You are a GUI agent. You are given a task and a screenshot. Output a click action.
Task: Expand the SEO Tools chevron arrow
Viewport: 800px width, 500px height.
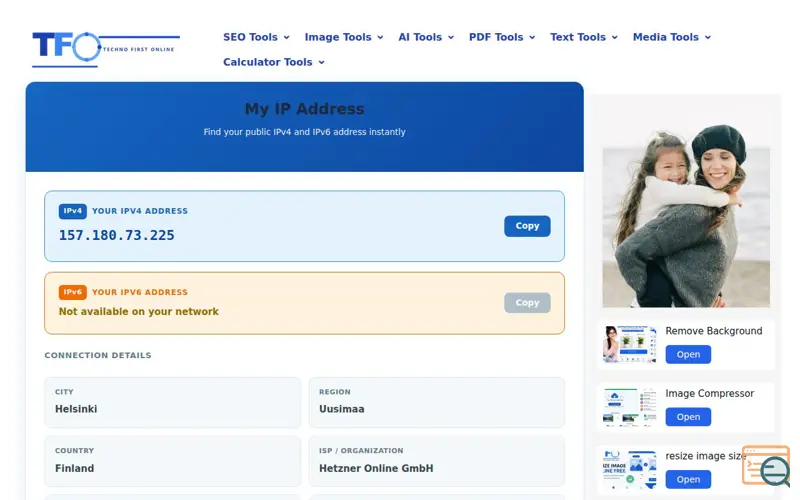287,37
